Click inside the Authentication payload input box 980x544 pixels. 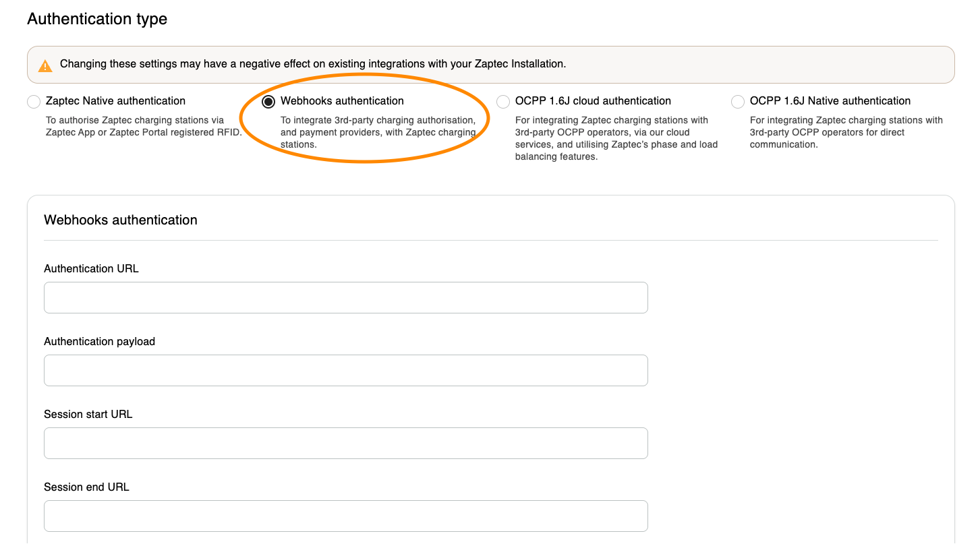point(345,371)
